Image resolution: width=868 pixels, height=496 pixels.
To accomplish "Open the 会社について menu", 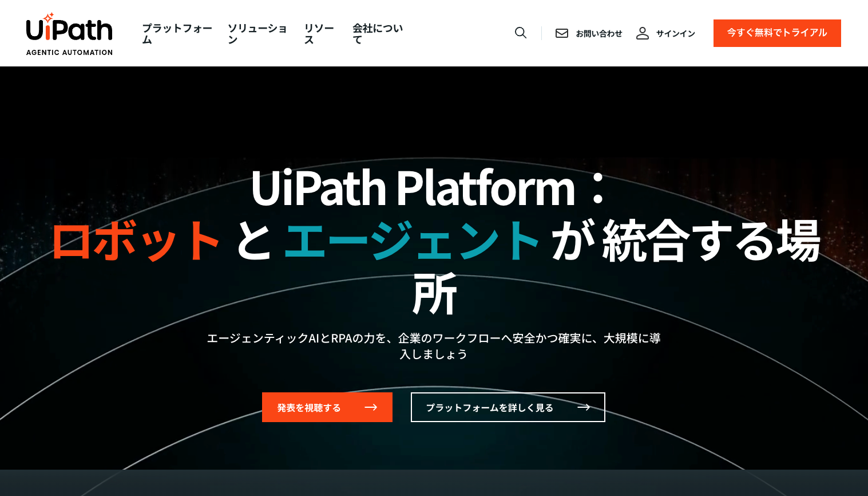I will pos(378,34).
